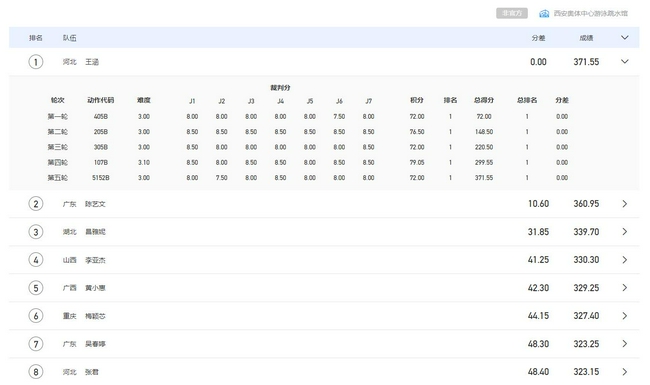Click the 76.50 round points cell
The width and height of the screenshot is (650, 385).
pyautogui.click(x=417, y=132)
